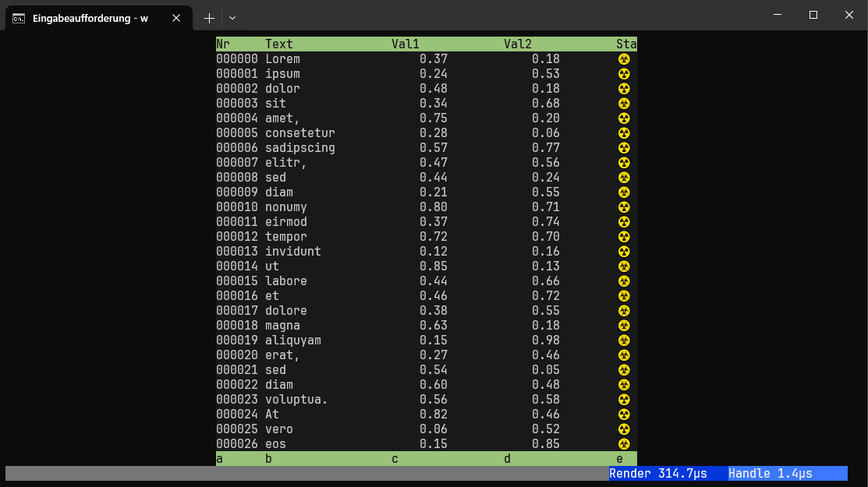Click the Handle 1.4µs status segment
Viewport: 868px width, 487px height.
click(771, 473)
